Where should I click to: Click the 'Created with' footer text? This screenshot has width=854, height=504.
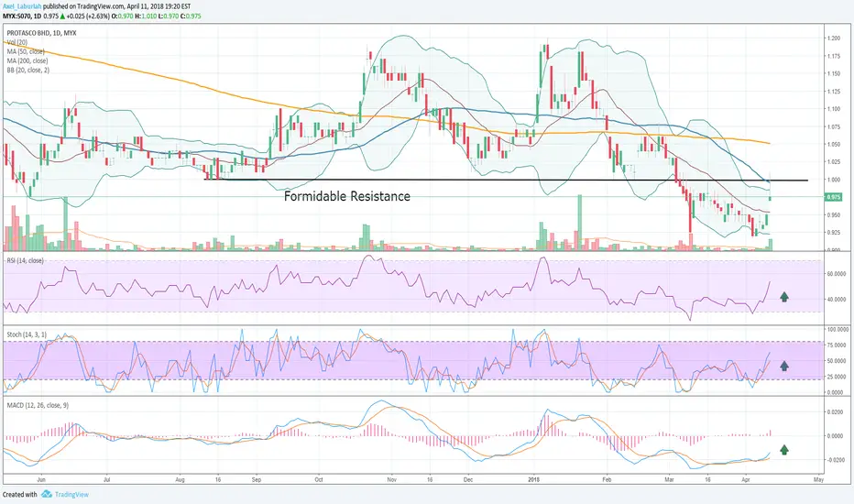point(19,495)
